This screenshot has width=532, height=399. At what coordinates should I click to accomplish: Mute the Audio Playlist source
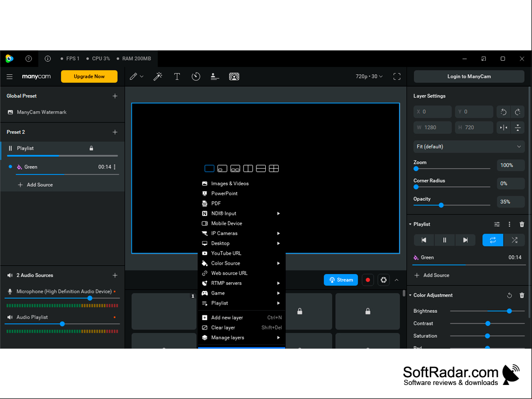pos(10,317)
